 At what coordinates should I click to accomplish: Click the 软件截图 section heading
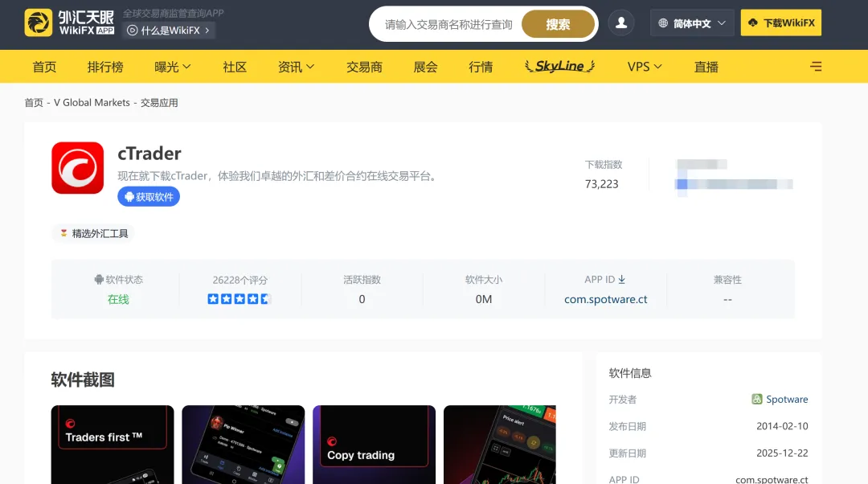coord(83,380)
